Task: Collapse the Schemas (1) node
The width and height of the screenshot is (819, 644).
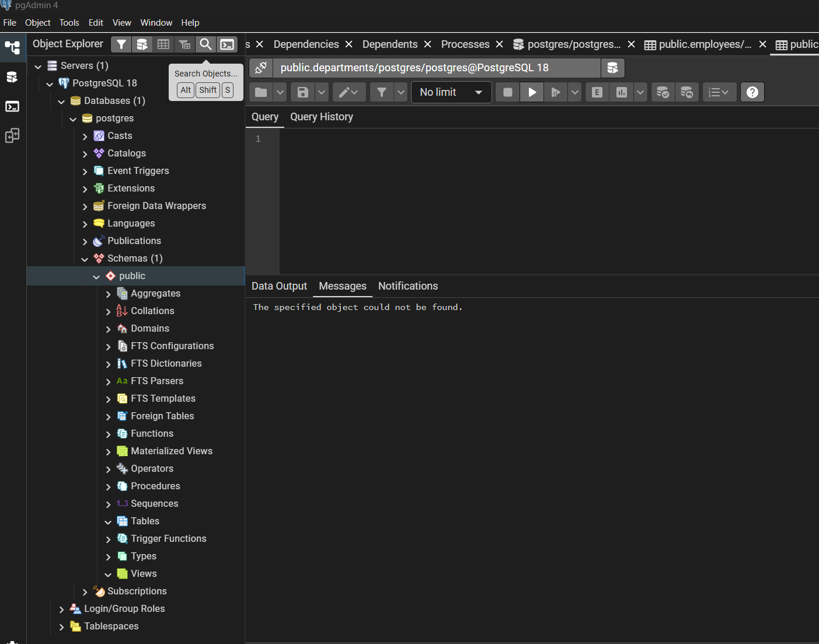Action: [x=85, y=259]
